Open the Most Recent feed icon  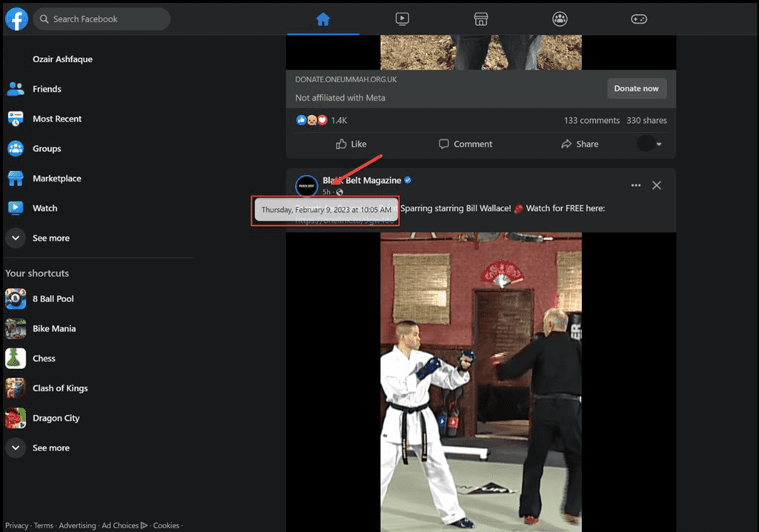pos(16,119)
